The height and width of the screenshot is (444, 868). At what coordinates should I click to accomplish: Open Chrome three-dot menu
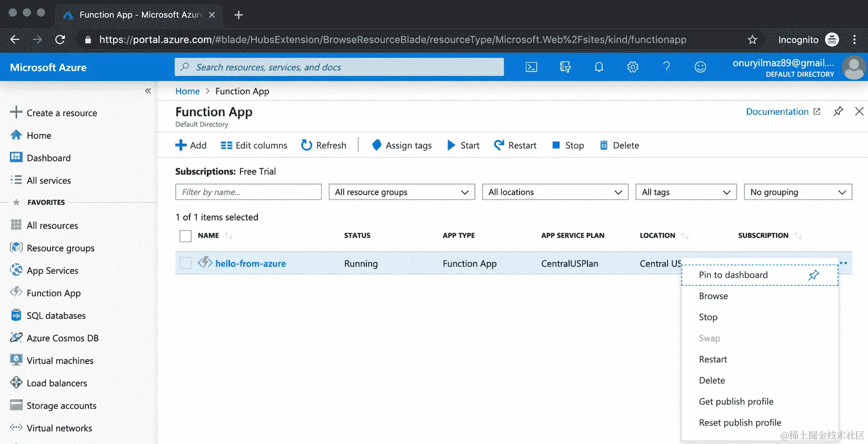(855, 39)
